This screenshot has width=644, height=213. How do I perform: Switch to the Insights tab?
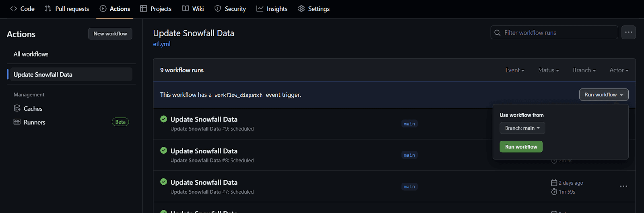click(x=272, y=9)
